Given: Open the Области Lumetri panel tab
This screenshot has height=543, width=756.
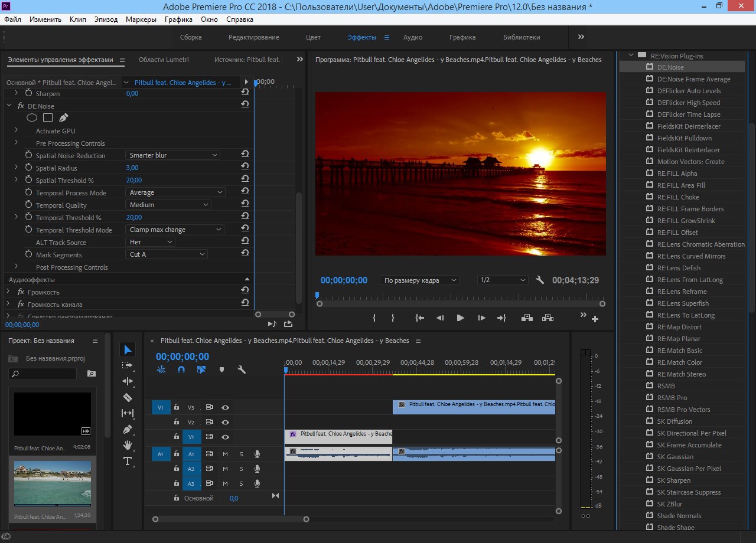Looking at the screenshot, I should coord(164,60).
